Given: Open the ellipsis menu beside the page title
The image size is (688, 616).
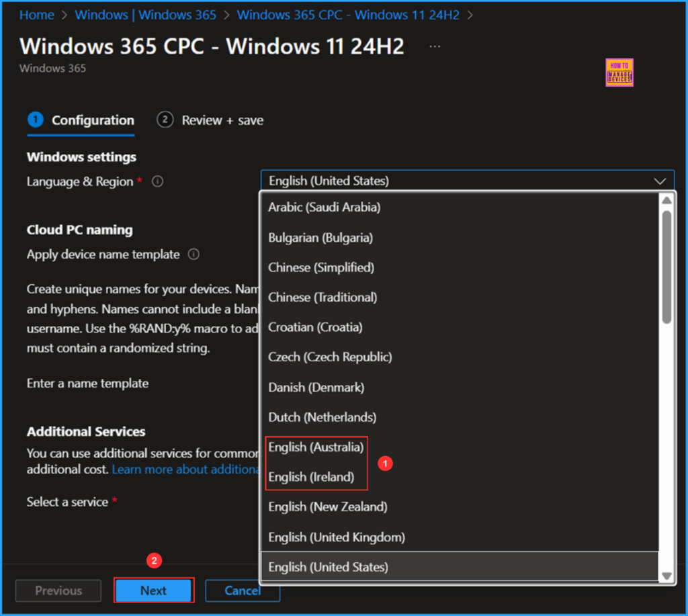Looking at the screenshot, I should coord(435,46).
